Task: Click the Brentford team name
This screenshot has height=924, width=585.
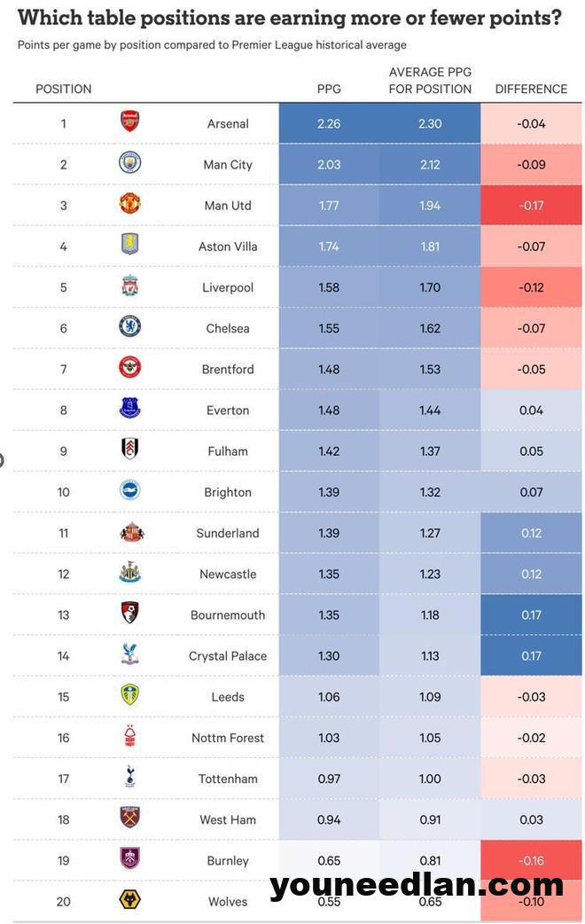Action: (228, 369)
